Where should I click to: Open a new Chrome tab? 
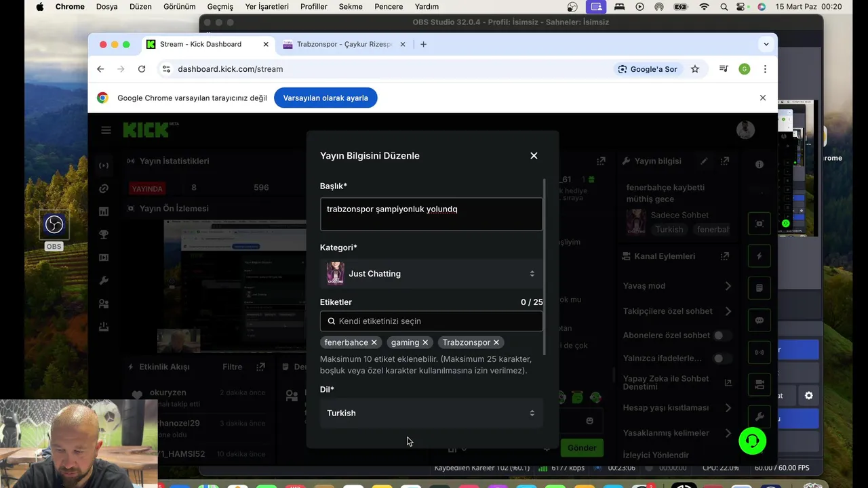click(423, 44)
